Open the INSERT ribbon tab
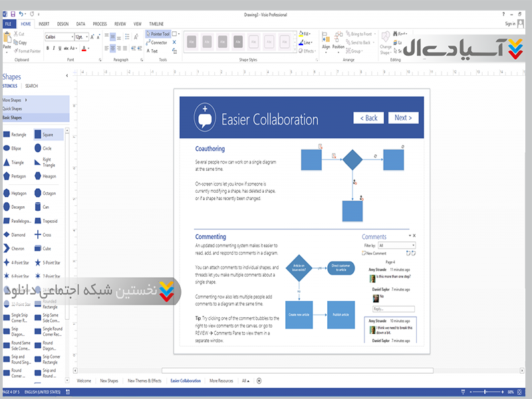Viewport: 532px width, 399px height. [x=44, y=23]
